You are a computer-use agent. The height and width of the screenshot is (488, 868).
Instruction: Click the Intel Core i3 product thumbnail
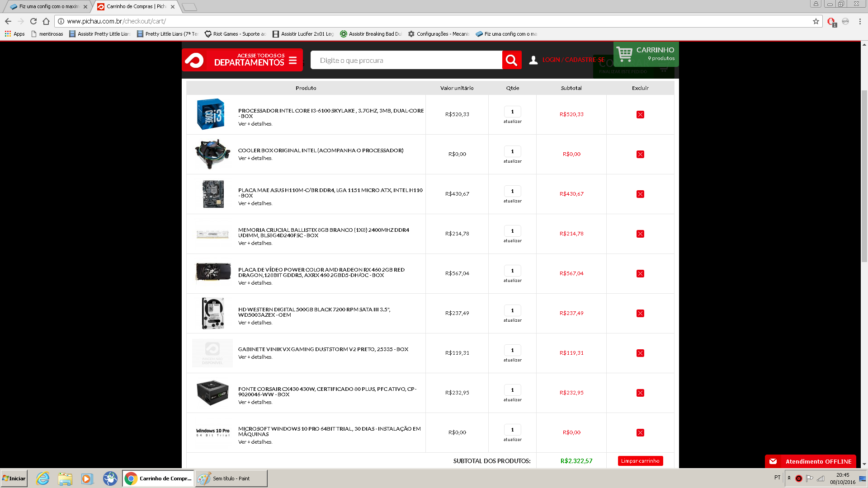click(211, 114)
